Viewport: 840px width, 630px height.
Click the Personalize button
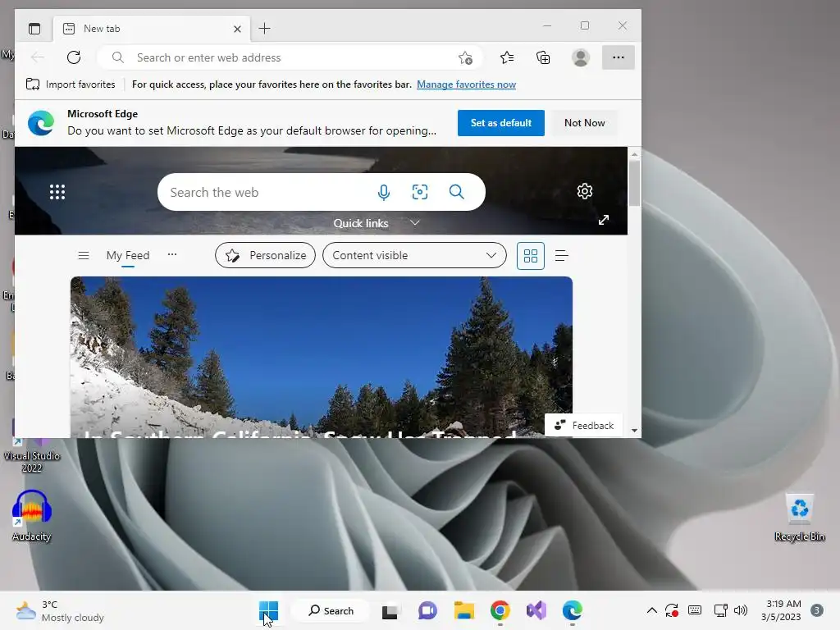(x=265, y=256)
